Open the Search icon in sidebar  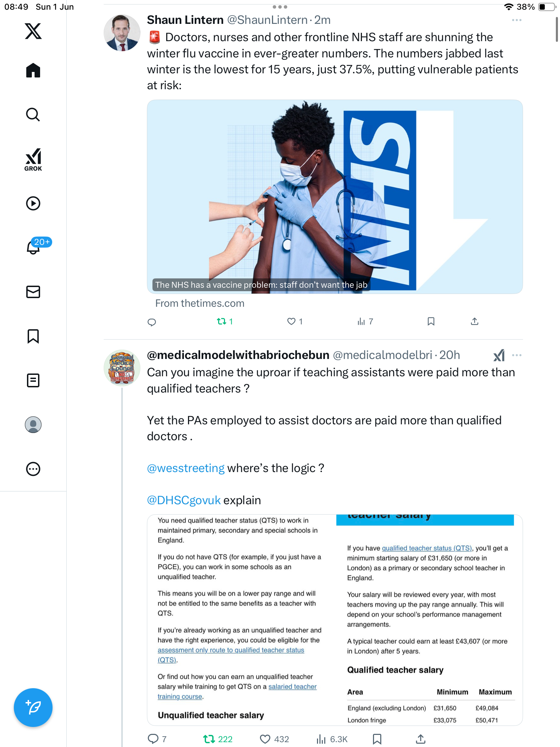(x=33, y=114)
